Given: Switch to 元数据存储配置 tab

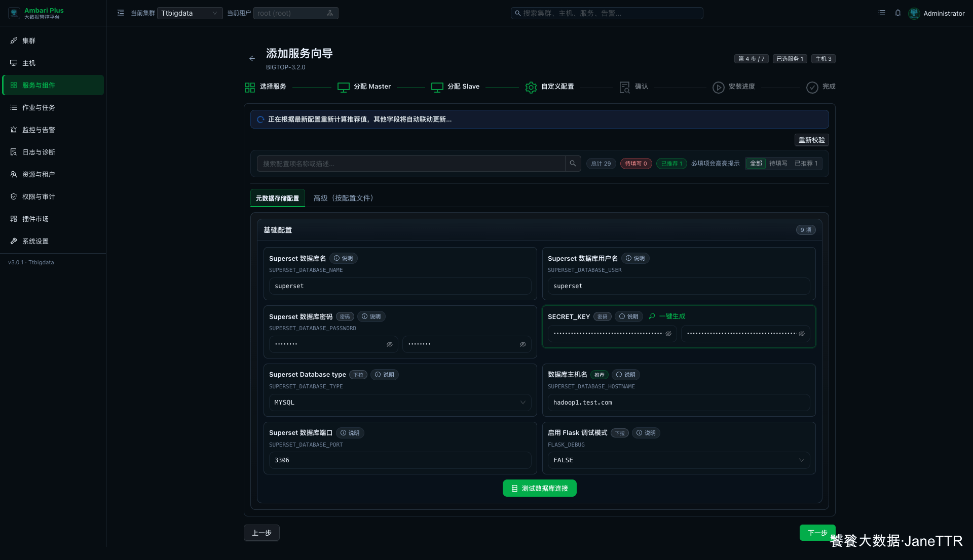Looking at the screenshot, I should pos(278,198).
